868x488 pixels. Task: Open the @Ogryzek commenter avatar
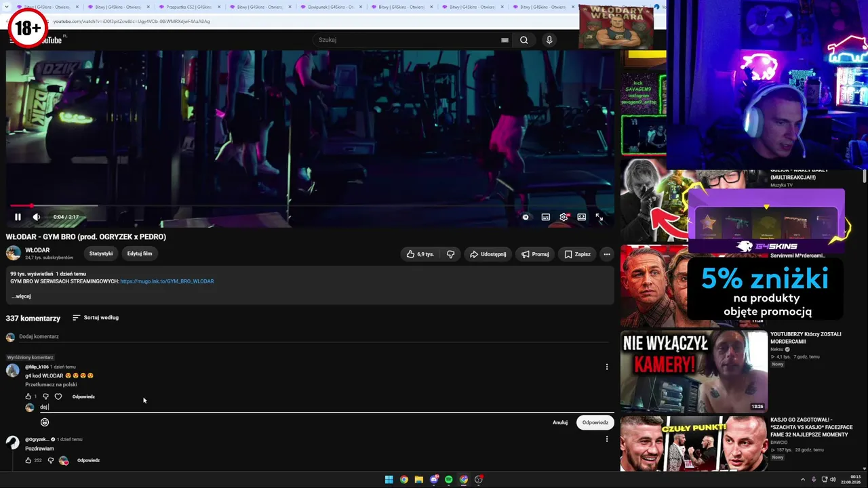(x=13, y=443)
